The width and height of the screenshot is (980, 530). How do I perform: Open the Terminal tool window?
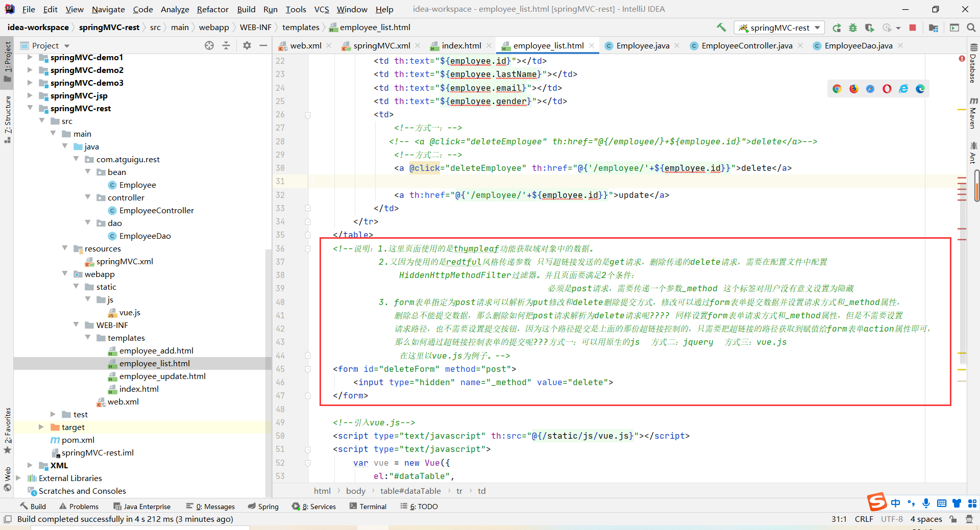(368, 506)
